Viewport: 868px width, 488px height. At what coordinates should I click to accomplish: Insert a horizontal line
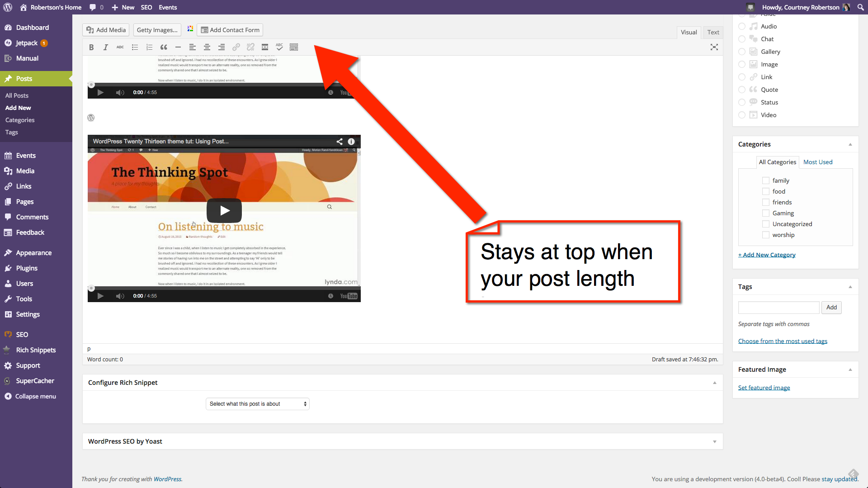pyautogui.click(x=178, y=47)
